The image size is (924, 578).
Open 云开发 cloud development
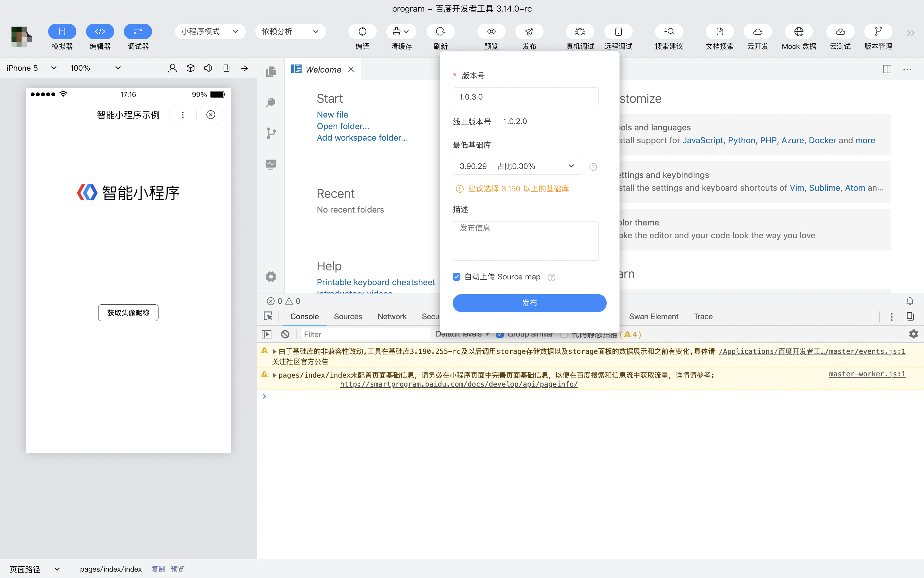[758, 31]
